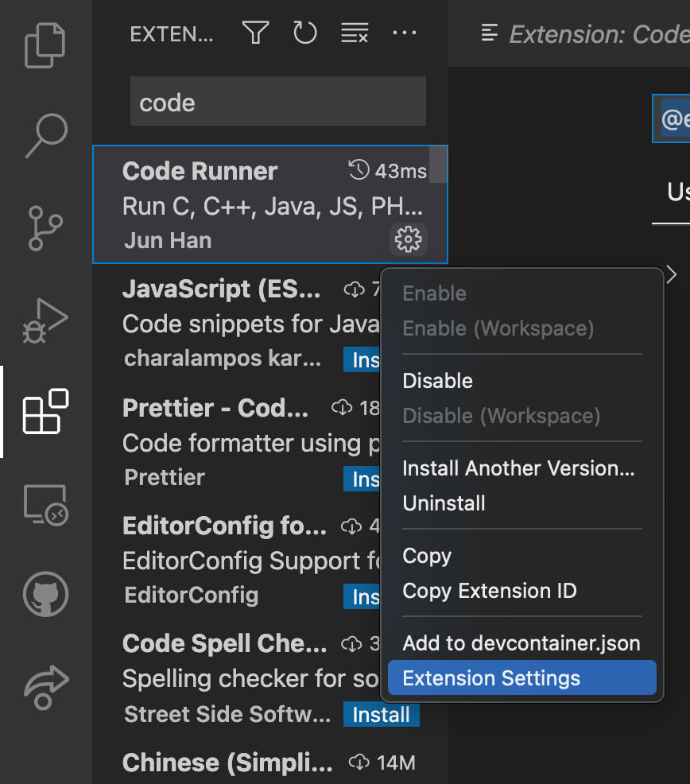Install the Prettier extension
The image size is (690, 784).
[x=362, y=479]
